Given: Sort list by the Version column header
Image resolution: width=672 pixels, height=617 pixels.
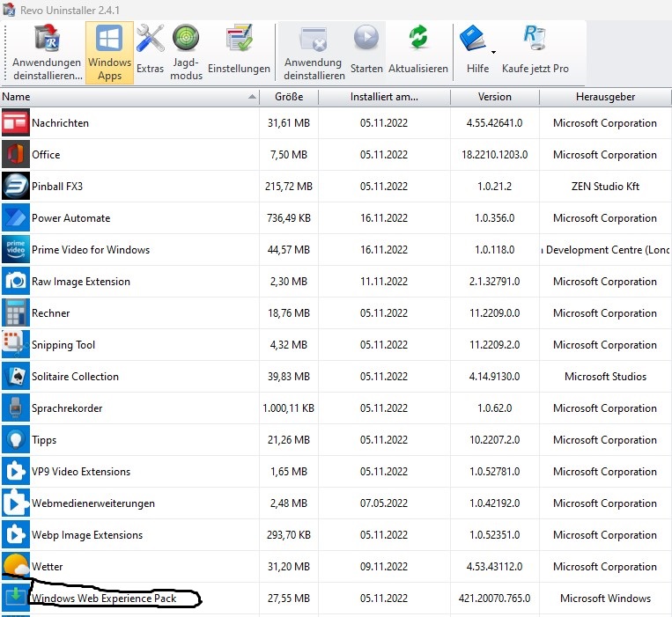Looking at the screenshot, I should coord(495,97).
